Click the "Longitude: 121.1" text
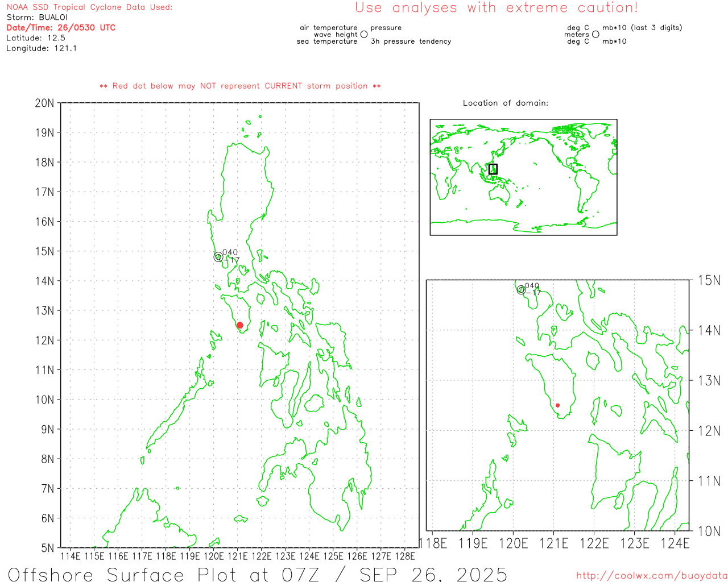728x582 pixels. coord(42,48)
